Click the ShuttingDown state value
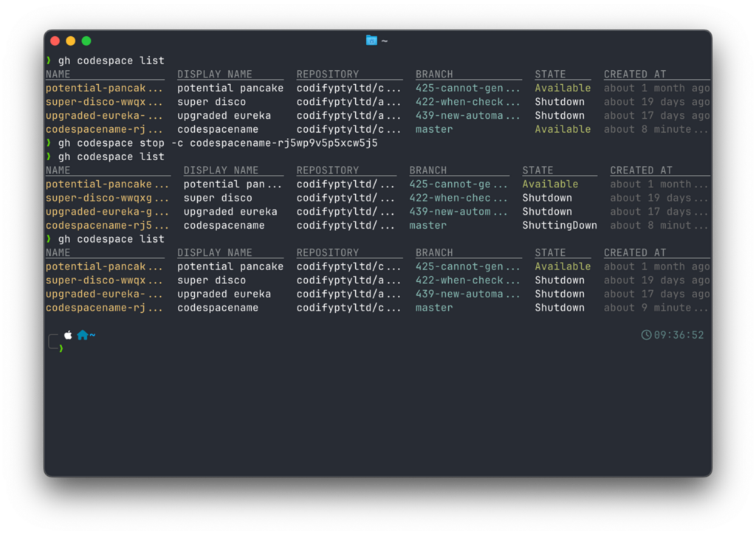 560,225
